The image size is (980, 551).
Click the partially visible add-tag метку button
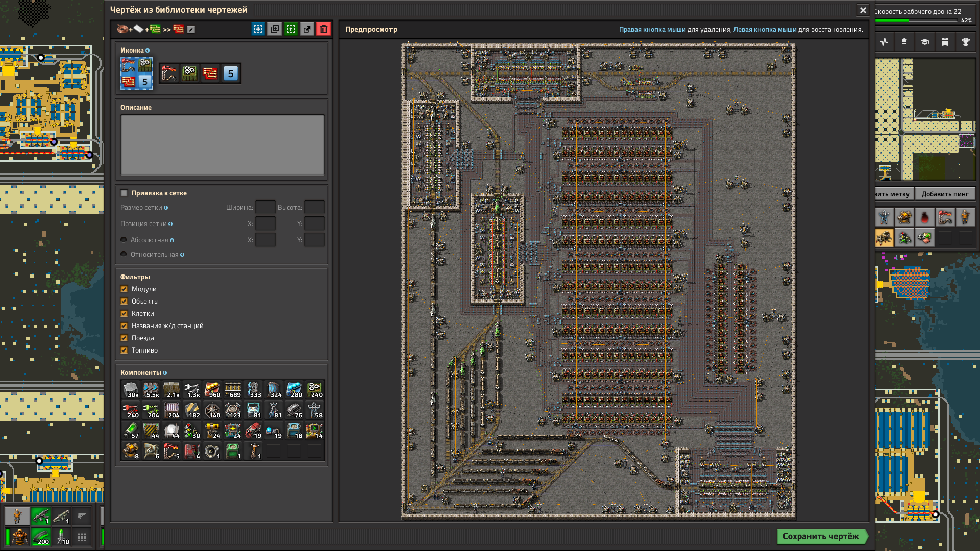pos(894,194)
